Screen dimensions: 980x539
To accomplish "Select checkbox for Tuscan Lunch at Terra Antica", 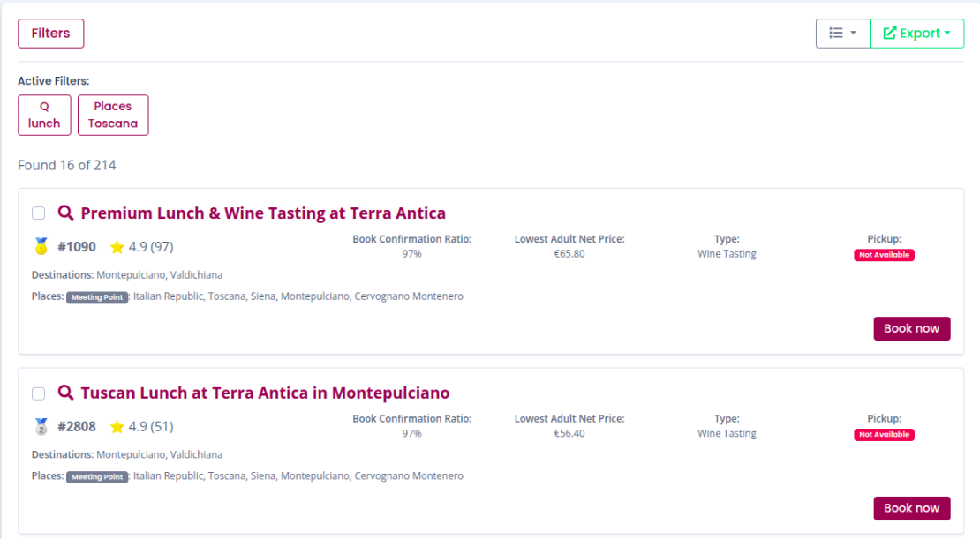I will pyautogui.click(x=39, y=393).
